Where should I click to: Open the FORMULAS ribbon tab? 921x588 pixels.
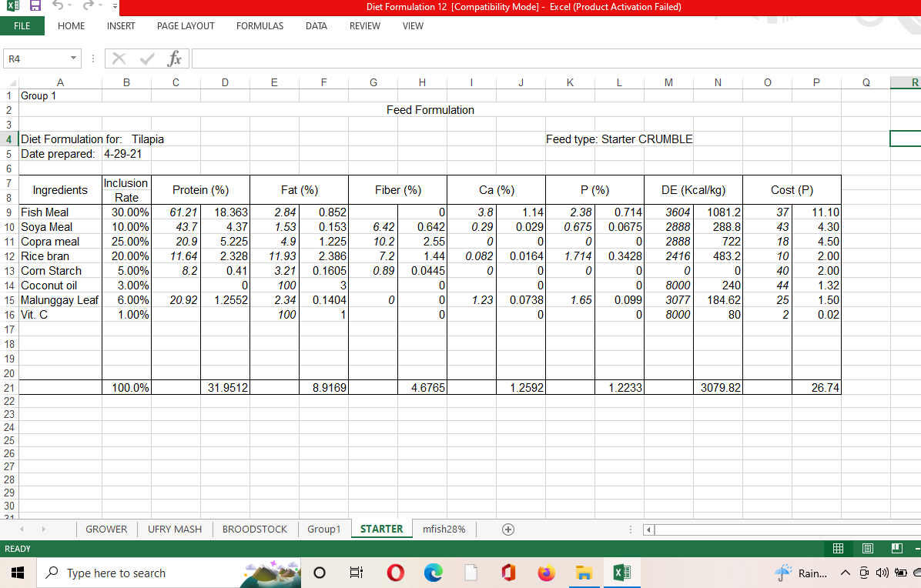[260, 26]
